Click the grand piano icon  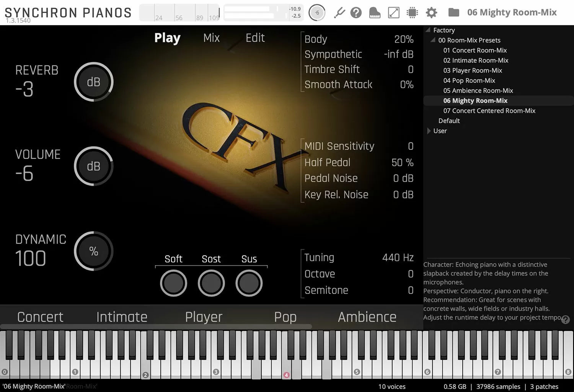(375, 13)
